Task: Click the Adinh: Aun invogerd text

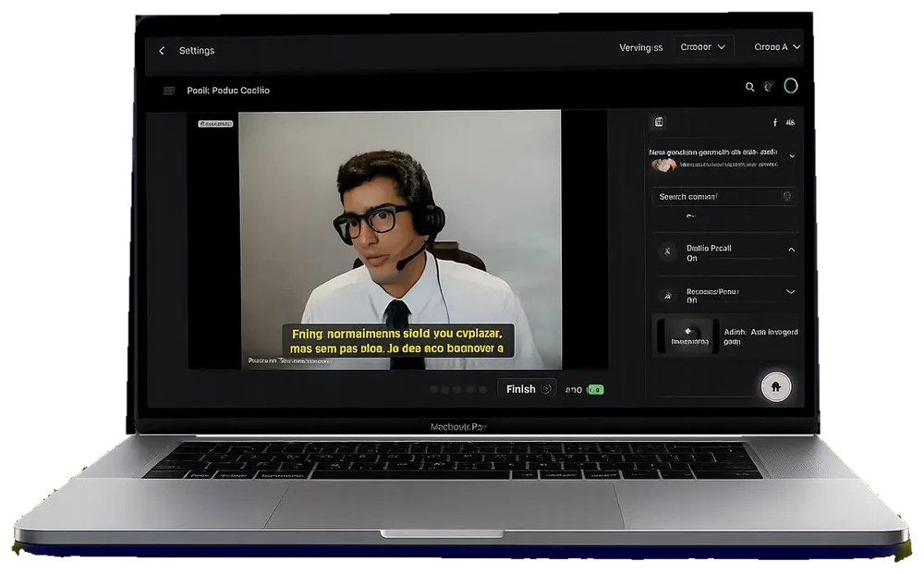Action: point(760,336)
